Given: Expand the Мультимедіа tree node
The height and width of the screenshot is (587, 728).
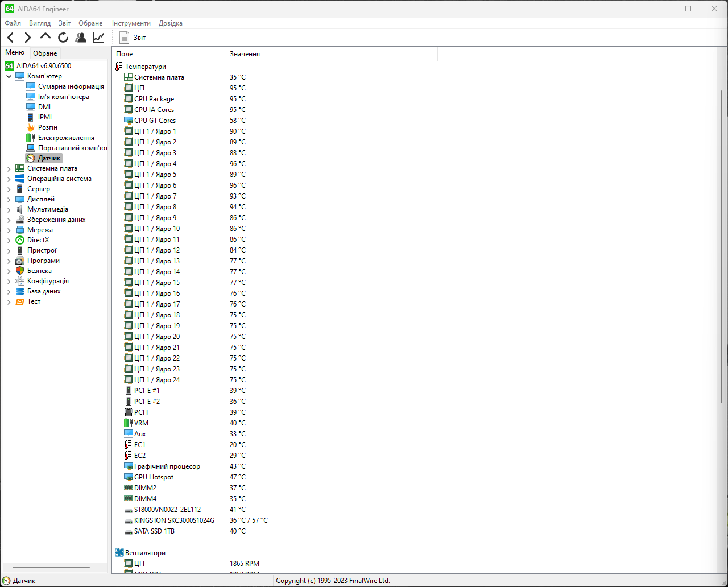Looking at the screenshot, I should tap(9, 209).
